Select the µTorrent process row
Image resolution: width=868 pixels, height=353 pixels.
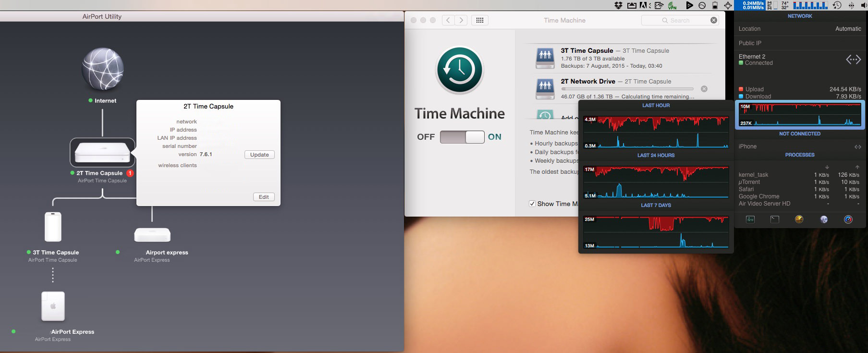pyautogui.click(x=800, y=182)
